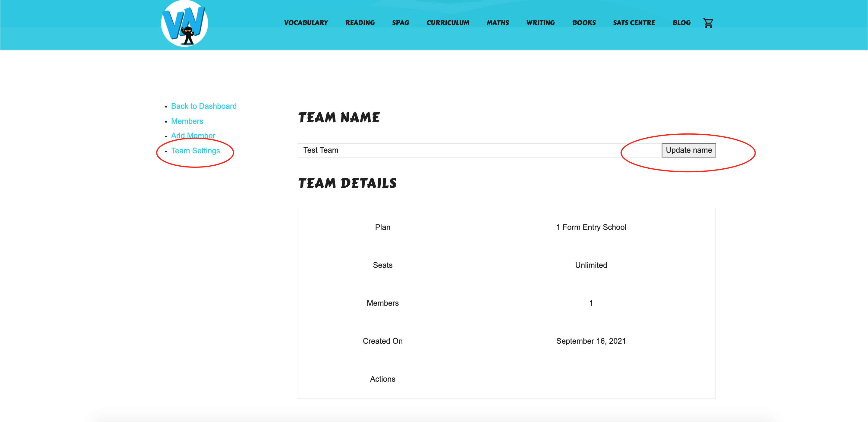Go to the Reading section
This screenshot has width=868, height=422.
pos(360,23)
